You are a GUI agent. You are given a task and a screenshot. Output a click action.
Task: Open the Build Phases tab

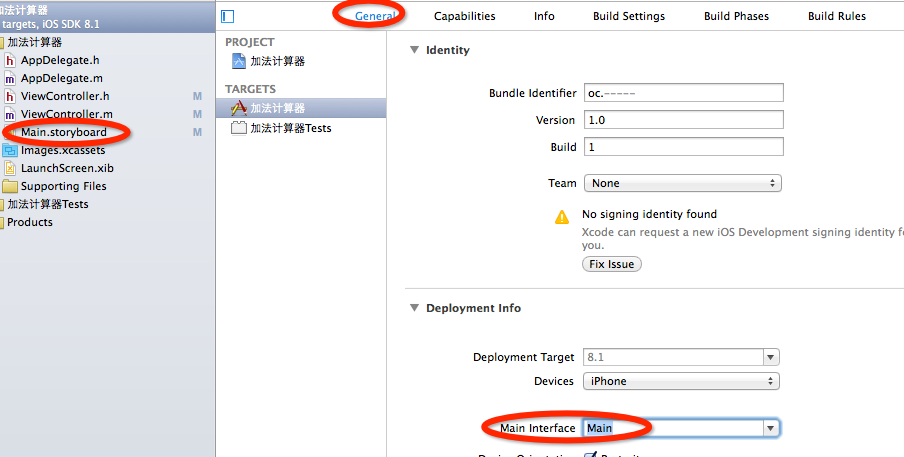[x=736, y=16]
